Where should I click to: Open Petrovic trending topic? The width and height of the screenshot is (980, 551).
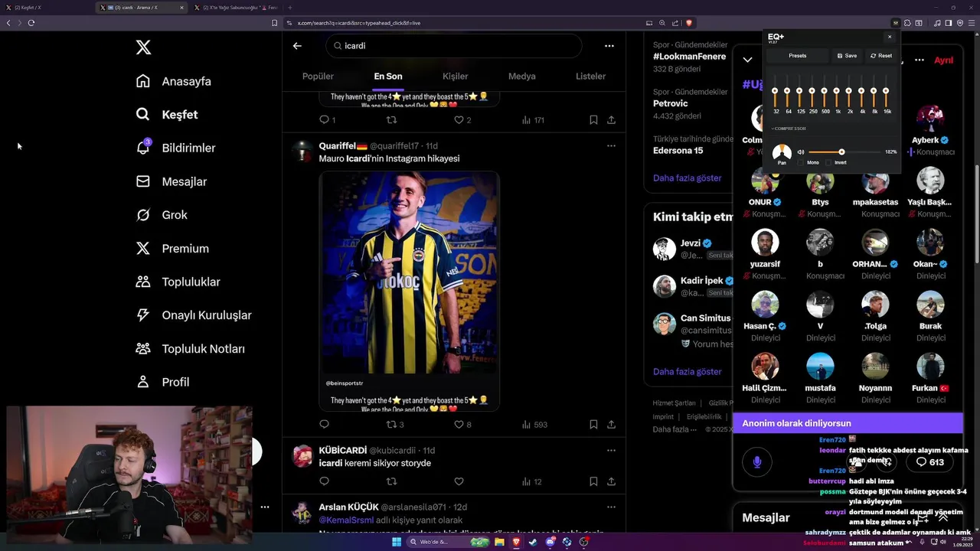point(670,103)
